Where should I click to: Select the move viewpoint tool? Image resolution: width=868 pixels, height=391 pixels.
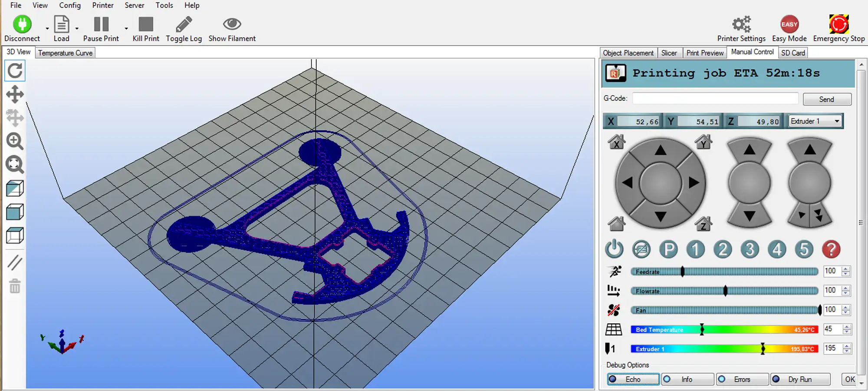tap(15, 94)
